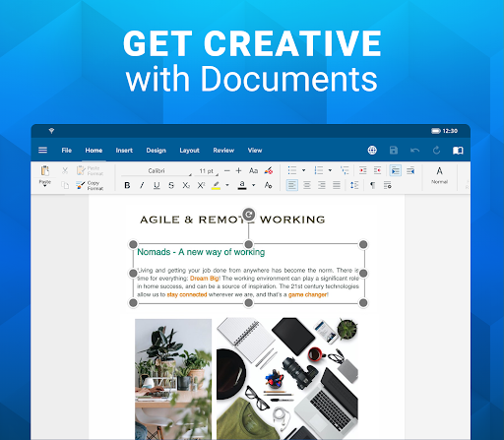This screenshot has height=440, width=504.
Task: Open the hamburger navigation menu
Action: point(42,151)
